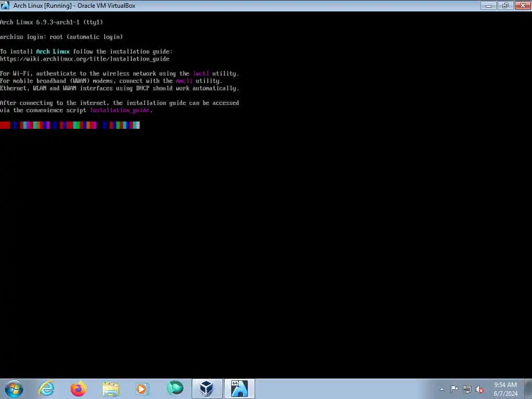The height and width of the screenshot is (399, 532).
Task: Launch Windows Media Player from taskbar
Action: (142, 389)
